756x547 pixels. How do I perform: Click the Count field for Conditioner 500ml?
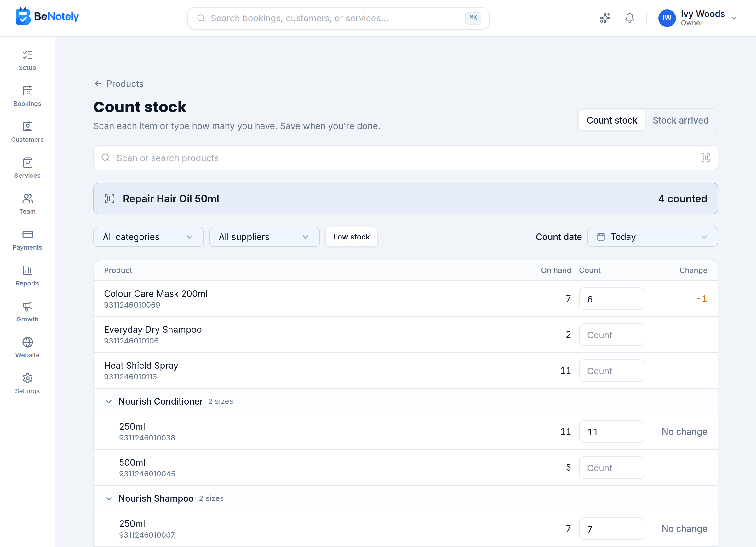(611, 468)
